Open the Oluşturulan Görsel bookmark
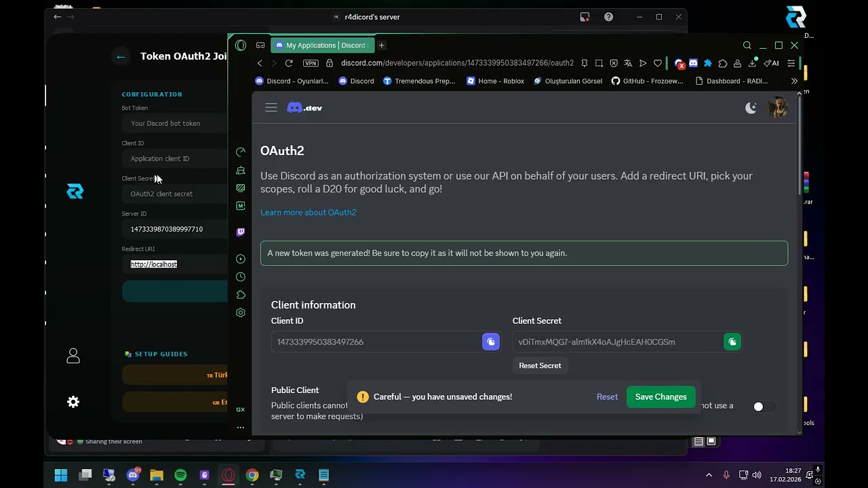This screenshot has width=868, height=488. coord(568,81)
